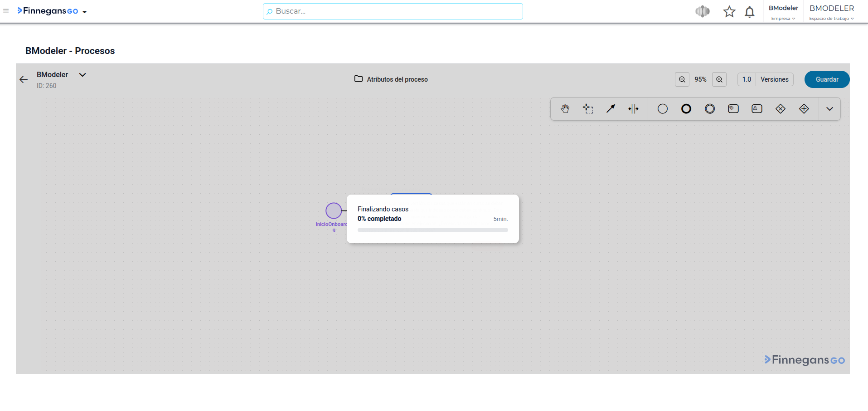Viewport: 868px width, 411px height.
Task: Select the InicioOnboarding start event
Action: pyautogui.click(x=334, y=210)
